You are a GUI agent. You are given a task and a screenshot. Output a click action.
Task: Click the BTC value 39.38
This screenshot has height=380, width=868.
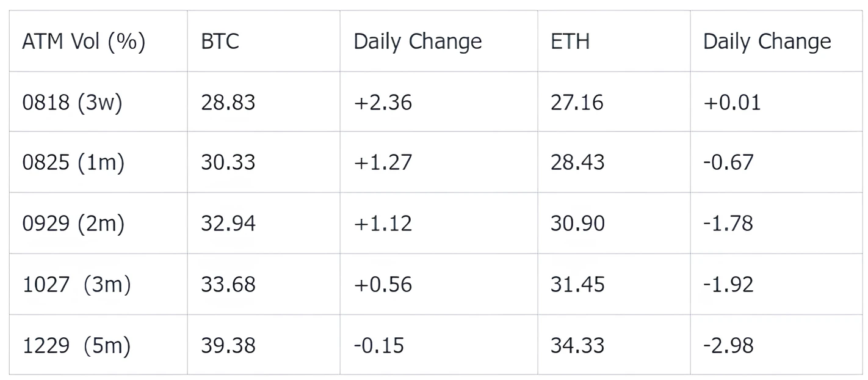pos(228,346)
